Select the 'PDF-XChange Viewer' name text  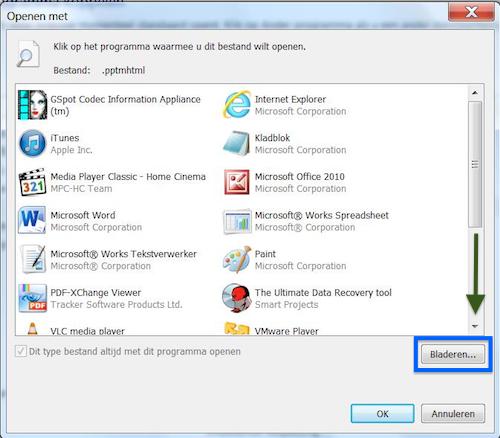click(96, 293)
